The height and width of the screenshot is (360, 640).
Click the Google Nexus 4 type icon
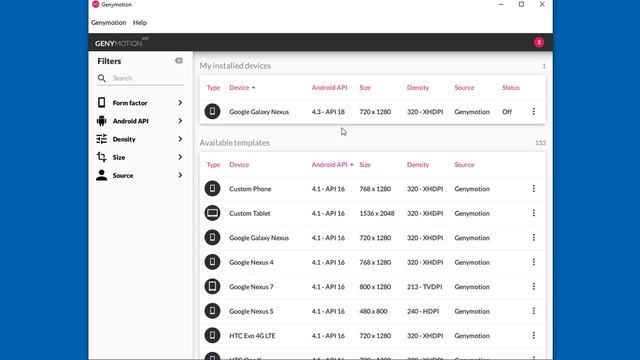pyautogui.click(x=212, y=262)
